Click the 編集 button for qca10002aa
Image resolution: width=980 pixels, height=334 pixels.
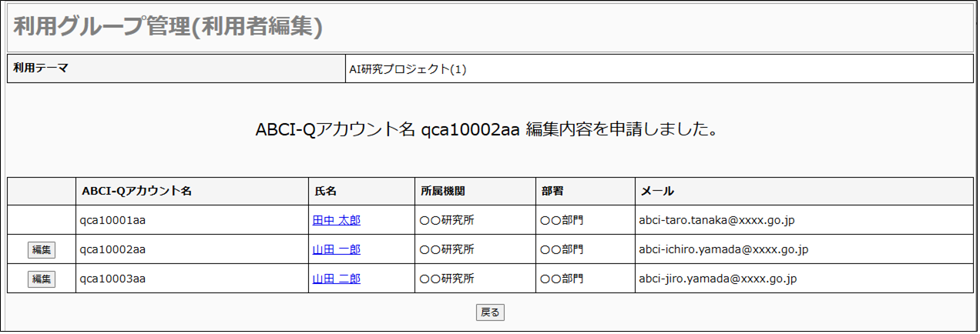pyautogui.click(x=42, y=249)
